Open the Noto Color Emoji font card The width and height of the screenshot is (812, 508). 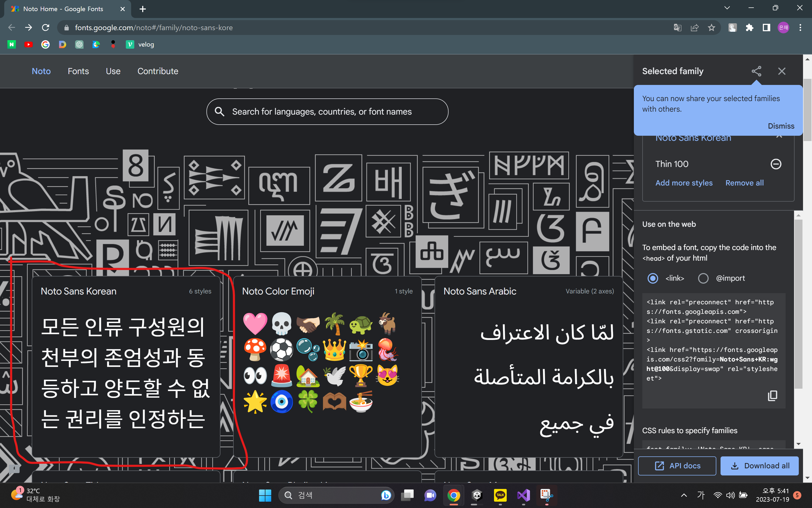tap(327, 366)
